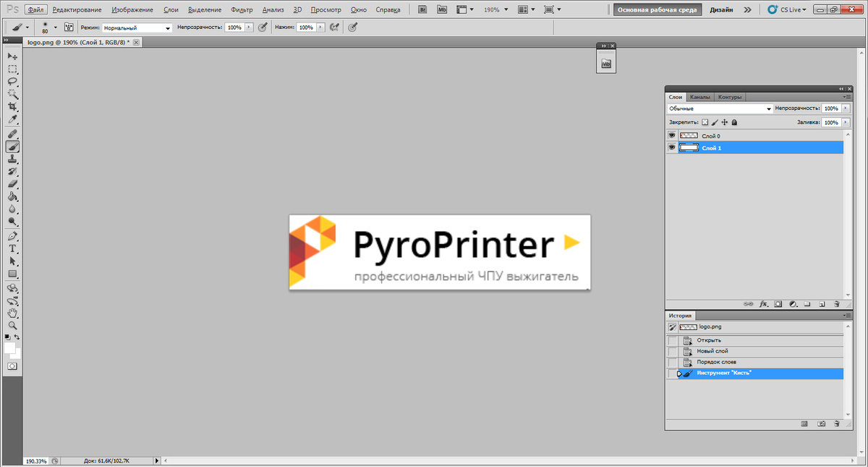The height and width of the screenshot is (467, 868).
Task: Toggle the brush panel button in options bar
Action: 69,27
